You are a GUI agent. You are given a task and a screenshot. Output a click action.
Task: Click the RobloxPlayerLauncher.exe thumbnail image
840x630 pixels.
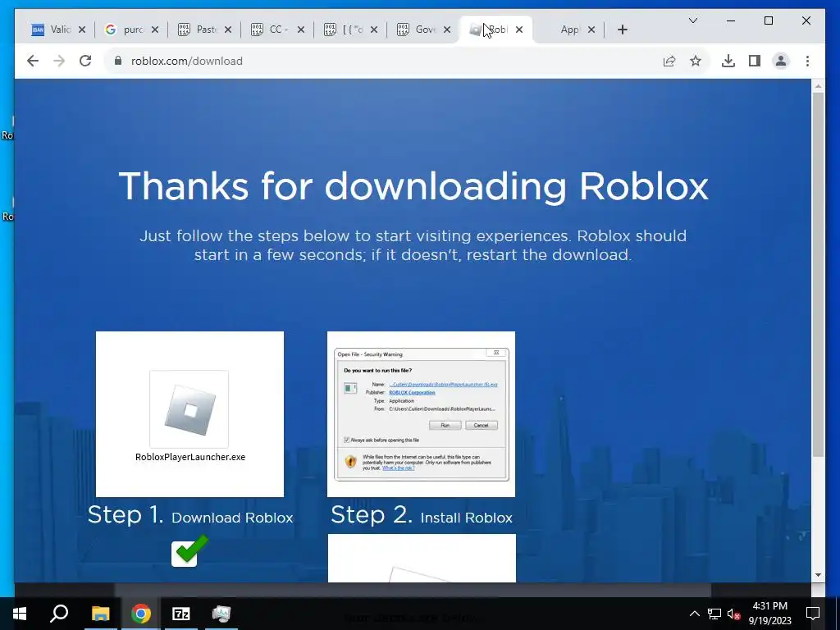189,413
